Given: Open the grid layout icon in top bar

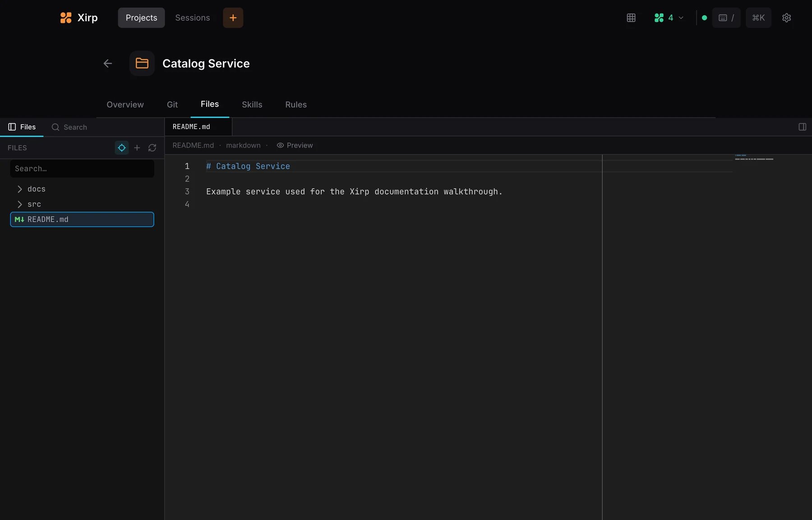Looking at the screenshot, I should tap(631, 18).
